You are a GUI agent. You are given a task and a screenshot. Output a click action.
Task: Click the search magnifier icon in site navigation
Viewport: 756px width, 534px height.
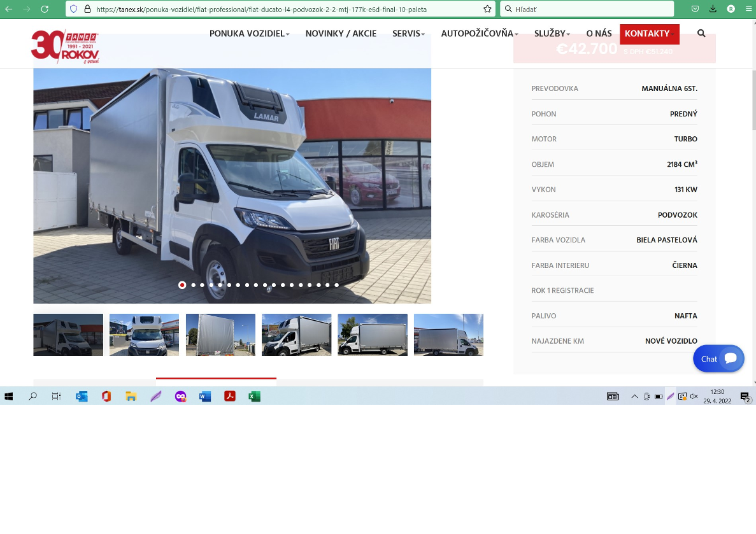click(701, 34)
